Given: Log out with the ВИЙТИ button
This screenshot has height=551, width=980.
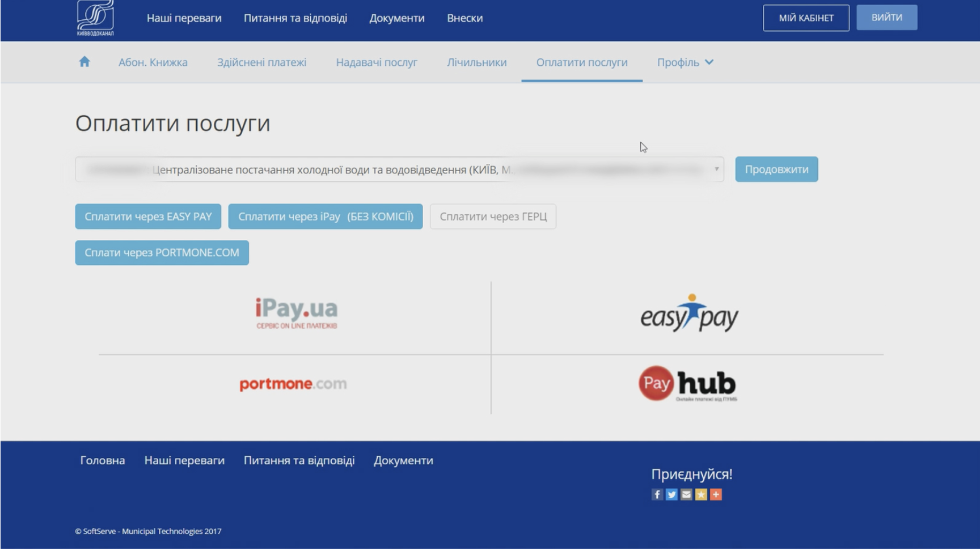Looking at the screenshot, I should pyautogui.click(x=886, y=18).
